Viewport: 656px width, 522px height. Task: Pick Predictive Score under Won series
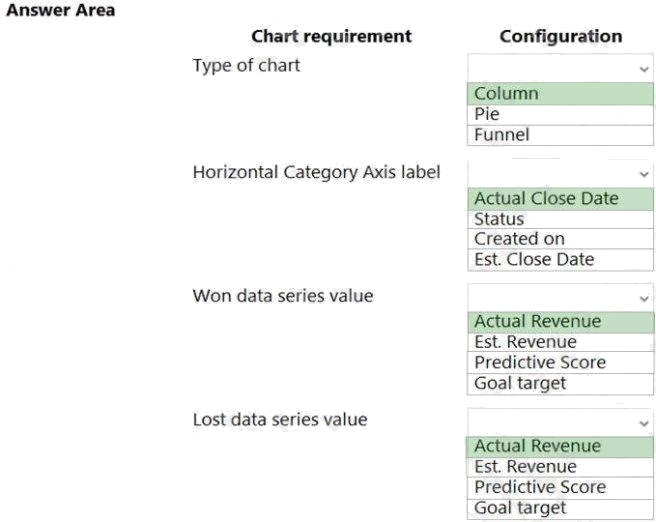click(x=560, y=362)
